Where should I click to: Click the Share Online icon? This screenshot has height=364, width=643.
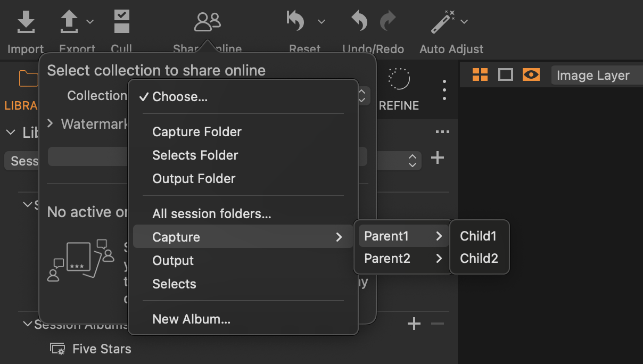(207, 22)
